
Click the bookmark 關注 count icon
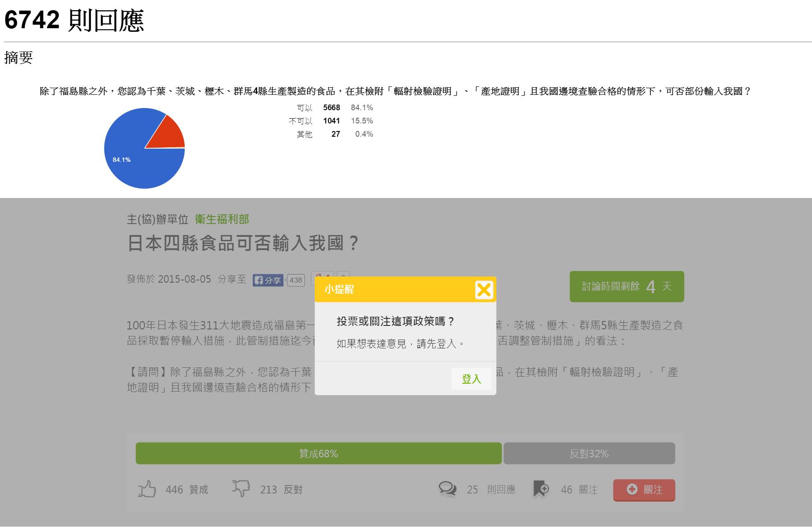[541, 489]
